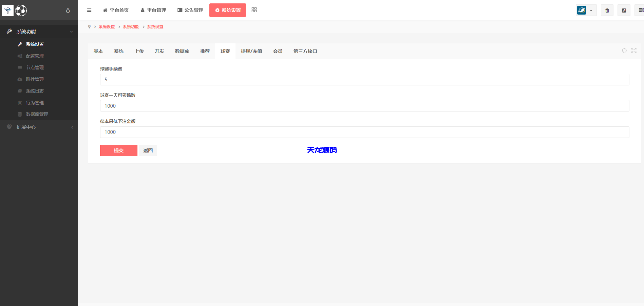View the 系统日志 page
The image size is (644, 306).
pos(34,90)
